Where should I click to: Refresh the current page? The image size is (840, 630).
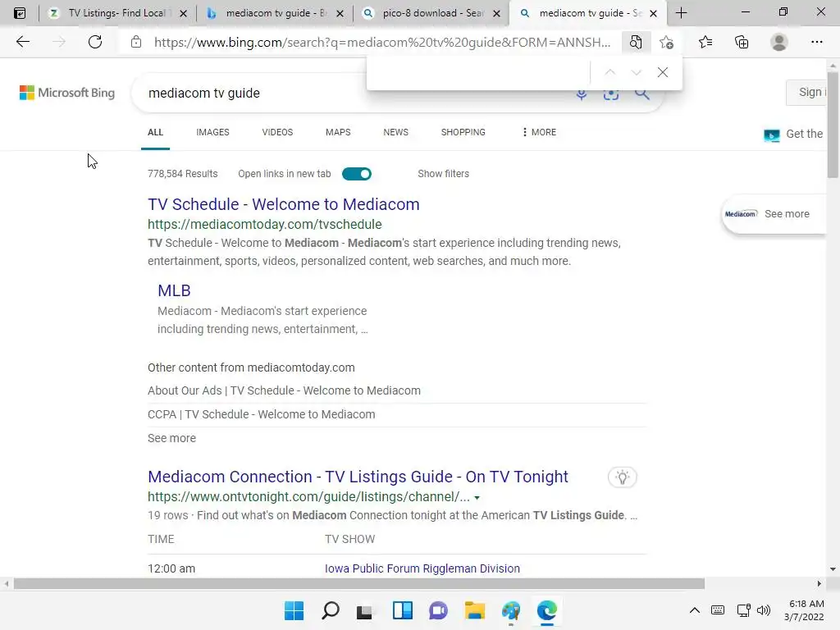(95, 42)
